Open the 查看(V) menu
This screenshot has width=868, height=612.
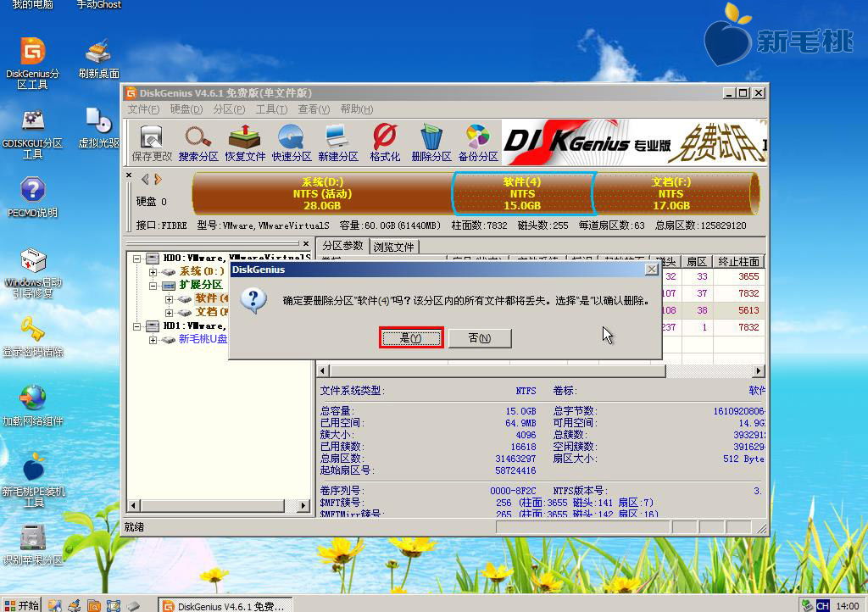314,109
